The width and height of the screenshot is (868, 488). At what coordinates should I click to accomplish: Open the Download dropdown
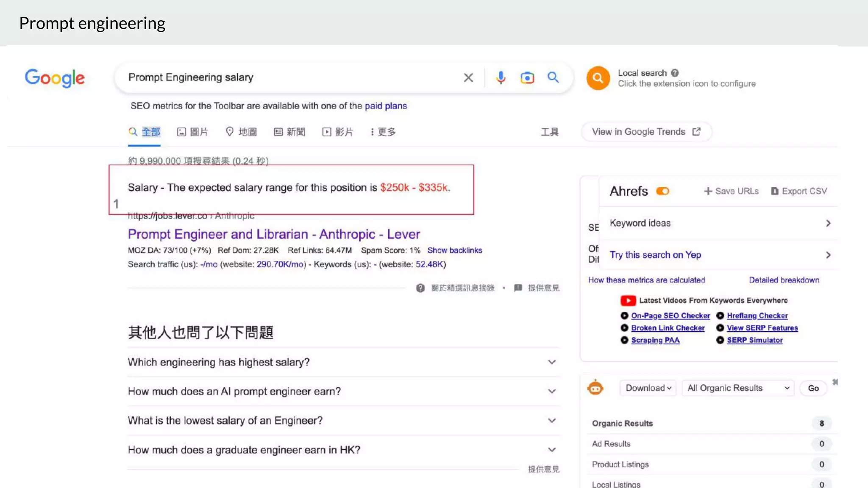click(648, 388)
